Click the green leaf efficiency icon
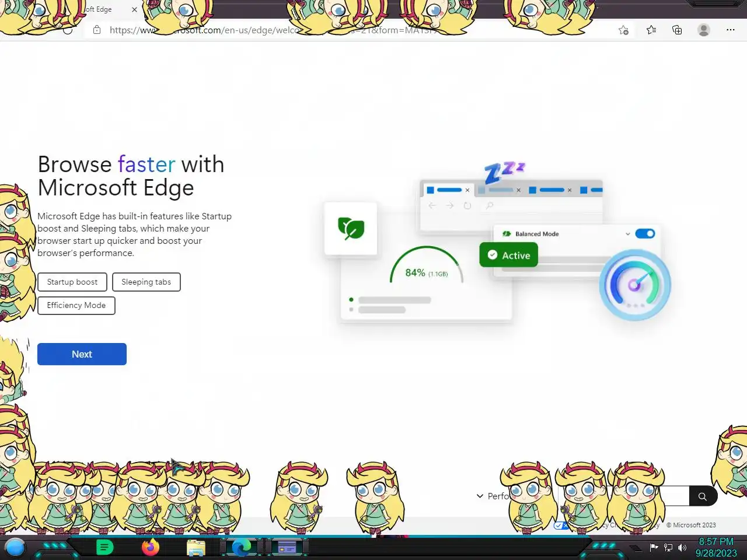 [351, 228]
